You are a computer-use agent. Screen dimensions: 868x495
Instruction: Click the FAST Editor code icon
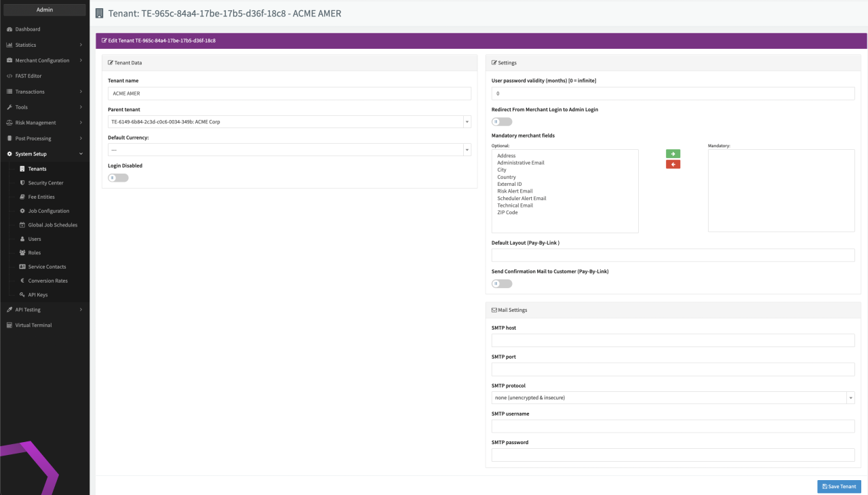point(9,76)
